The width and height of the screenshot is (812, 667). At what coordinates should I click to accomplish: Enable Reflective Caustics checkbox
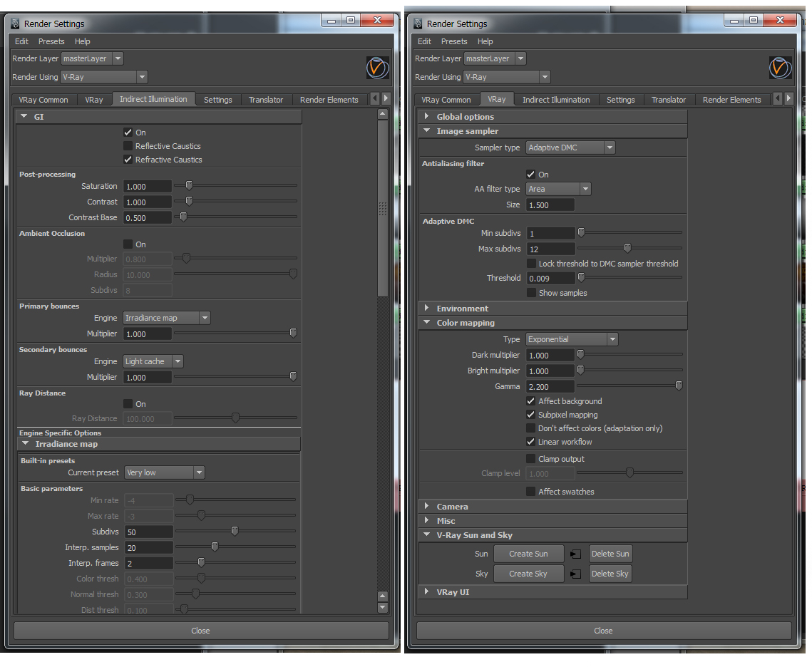(128, 146)
